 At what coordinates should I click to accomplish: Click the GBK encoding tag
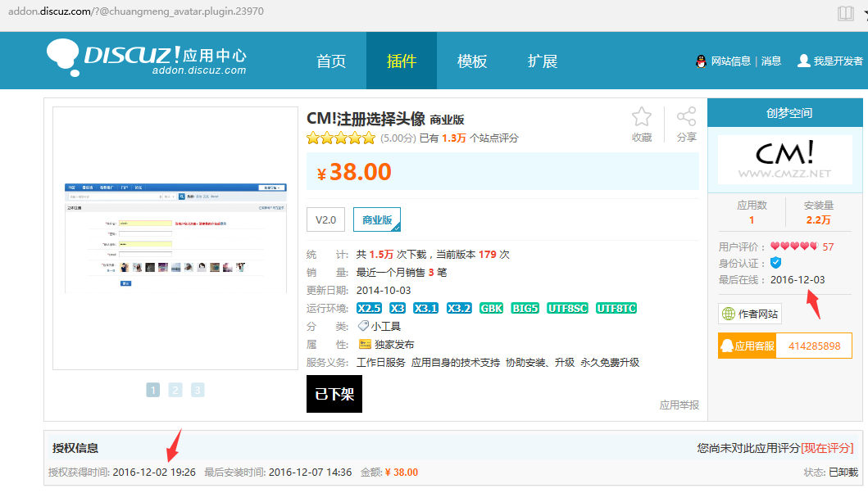point(492,308)
